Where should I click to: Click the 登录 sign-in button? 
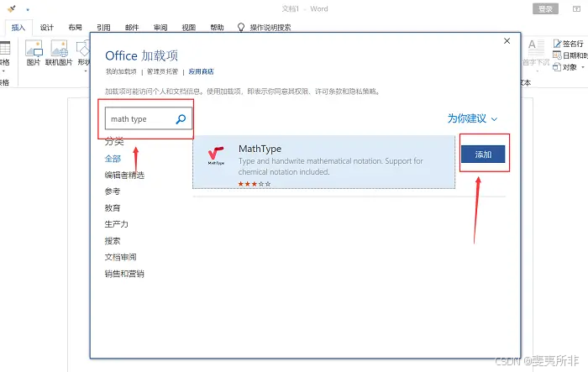546,8
